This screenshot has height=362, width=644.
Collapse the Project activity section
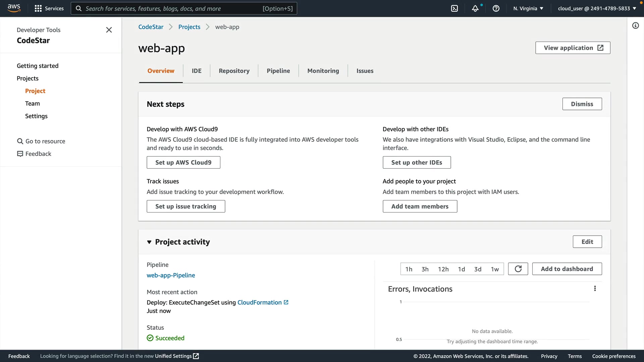tap(149, 242)
